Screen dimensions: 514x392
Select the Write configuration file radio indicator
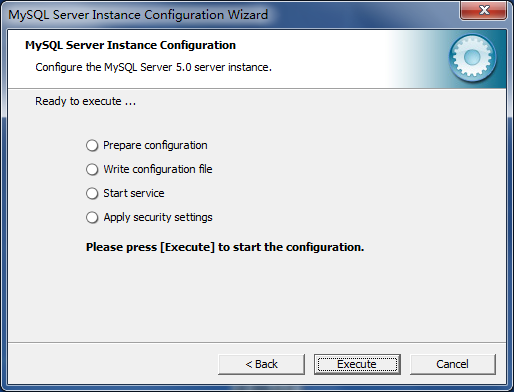coord(92,169)
